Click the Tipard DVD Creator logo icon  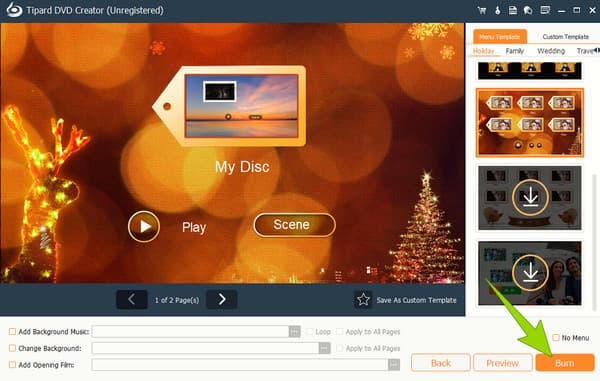pos(14,10)
